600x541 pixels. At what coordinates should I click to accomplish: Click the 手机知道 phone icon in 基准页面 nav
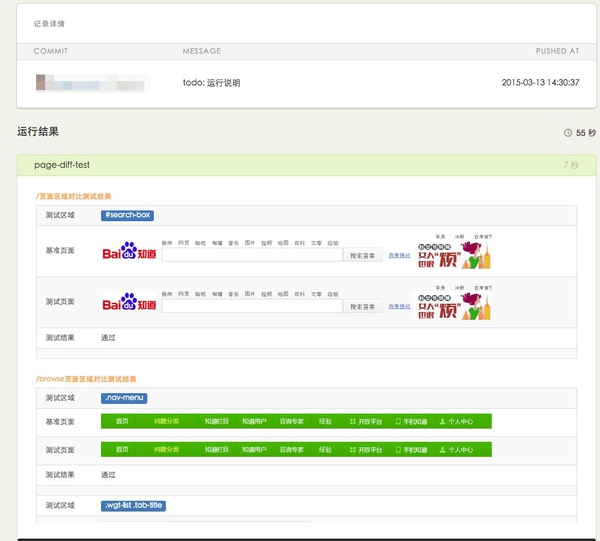coord(398,422)
